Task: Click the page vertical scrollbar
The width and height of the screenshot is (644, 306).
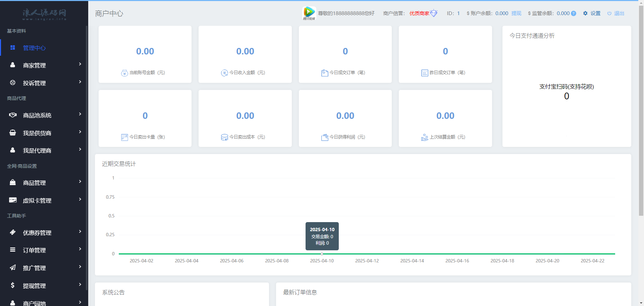Action: (x=641, y=111)
